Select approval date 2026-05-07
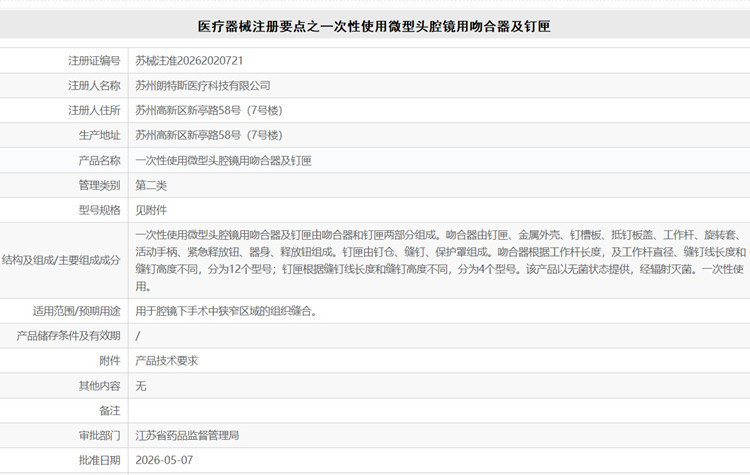750x475 pixels. 164,461
